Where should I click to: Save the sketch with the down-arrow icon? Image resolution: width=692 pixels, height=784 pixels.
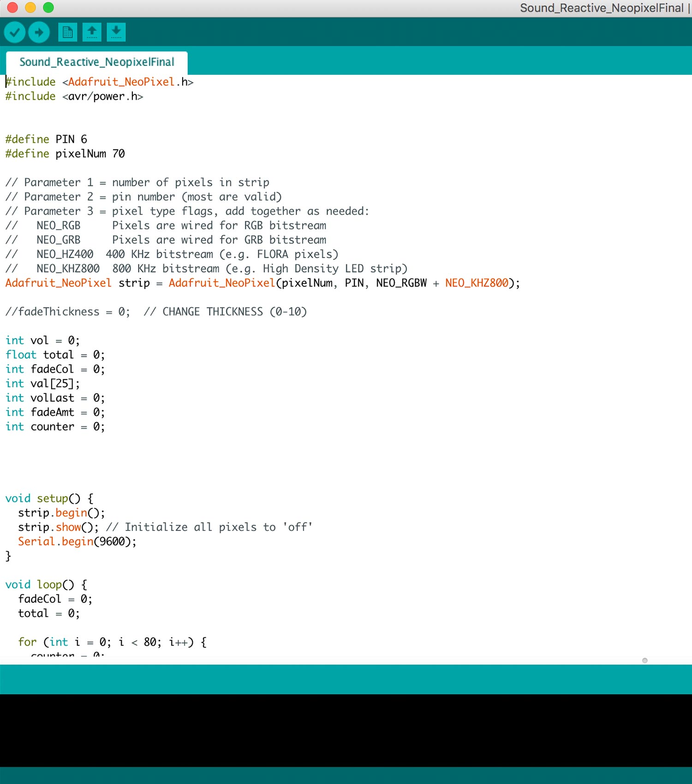pyautogui.click(x=116, y=32)
